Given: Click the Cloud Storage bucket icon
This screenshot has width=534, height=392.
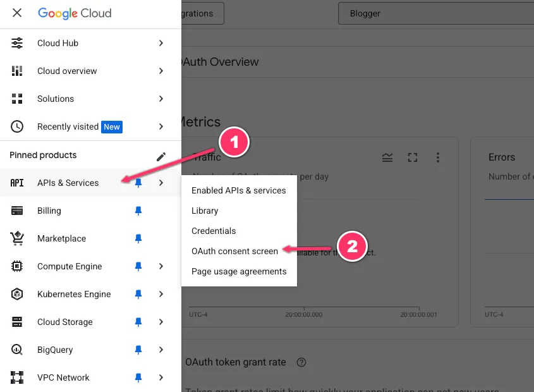Looking at the screenshot, I should tap(17, 322).
